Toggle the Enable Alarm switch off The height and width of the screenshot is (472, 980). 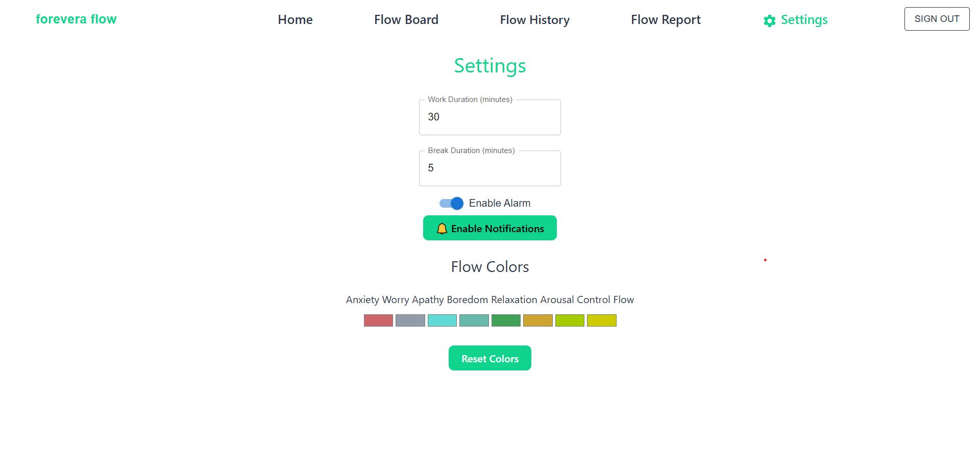click(x=451, y=203)
